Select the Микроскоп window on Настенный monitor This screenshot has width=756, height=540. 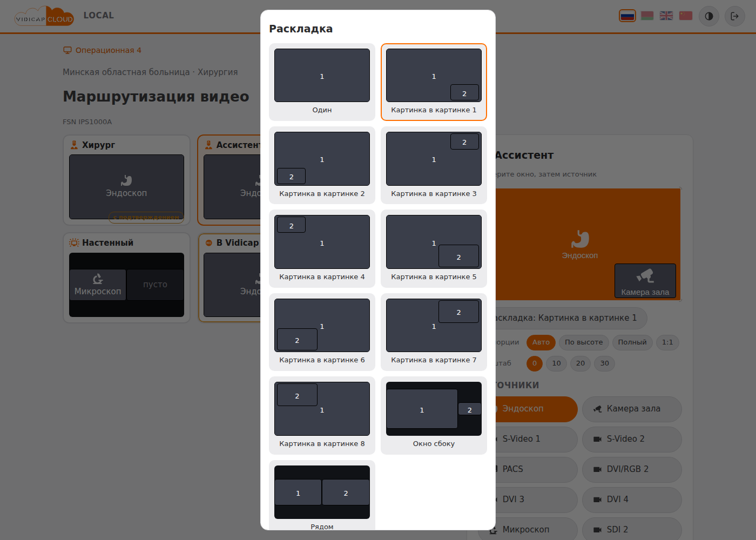click(x=98, y=285)
